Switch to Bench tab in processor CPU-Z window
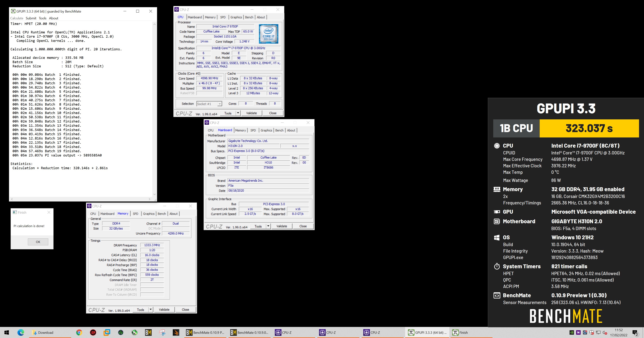644x338 pixels. tap(249, 17)
